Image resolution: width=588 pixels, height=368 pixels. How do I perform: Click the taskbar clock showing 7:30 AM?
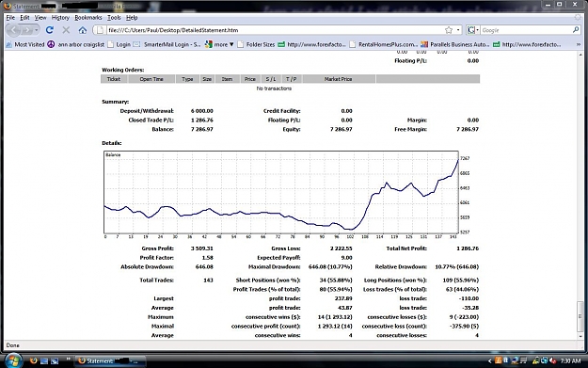coord(570,360)
